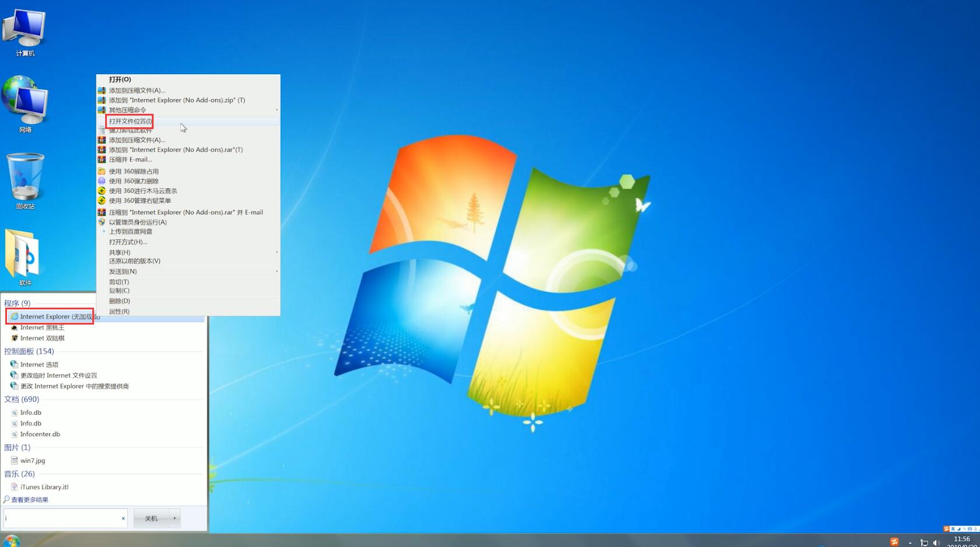Screen dimensions: 980x547
Task: Select the 回收站 recycle bin icon
Action: click(25, 181)
